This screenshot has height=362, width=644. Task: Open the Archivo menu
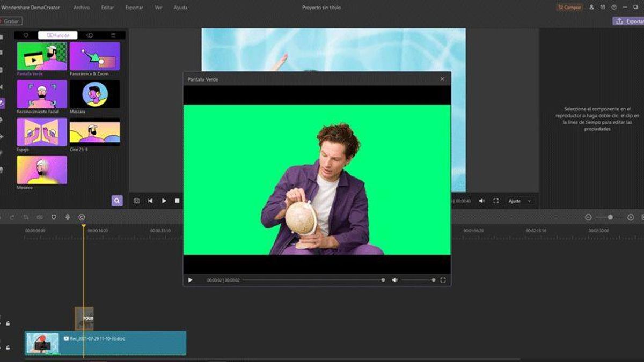pos(82,8)
